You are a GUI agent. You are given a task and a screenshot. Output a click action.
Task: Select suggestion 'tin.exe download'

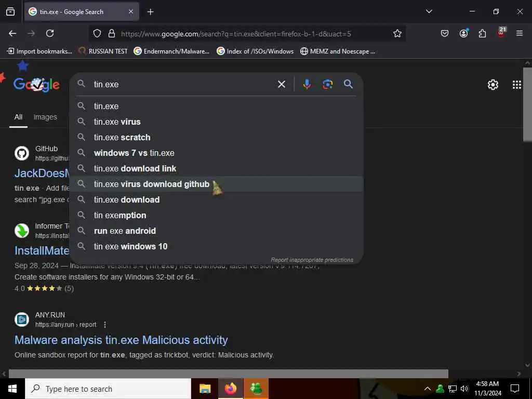pos(217,199)
